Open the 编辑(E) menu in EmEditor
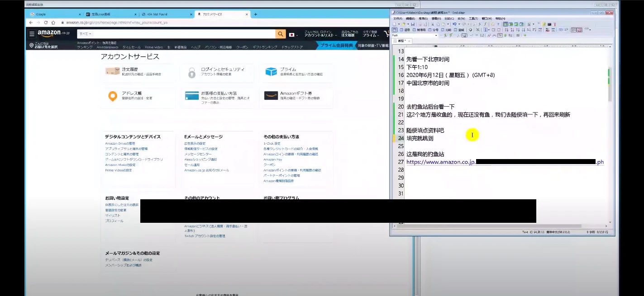The image size is (644, 296). pyautogui.click(x=410, y=19)
